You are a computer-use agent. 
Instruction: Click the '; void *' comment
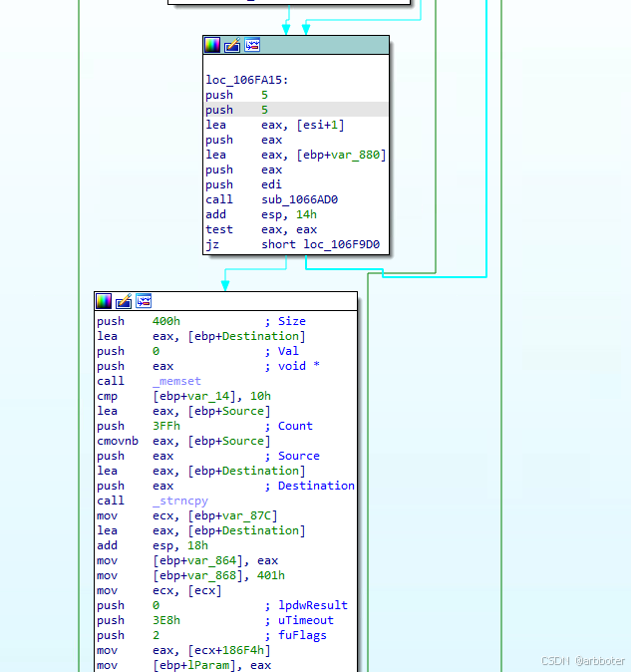(292, 367)
